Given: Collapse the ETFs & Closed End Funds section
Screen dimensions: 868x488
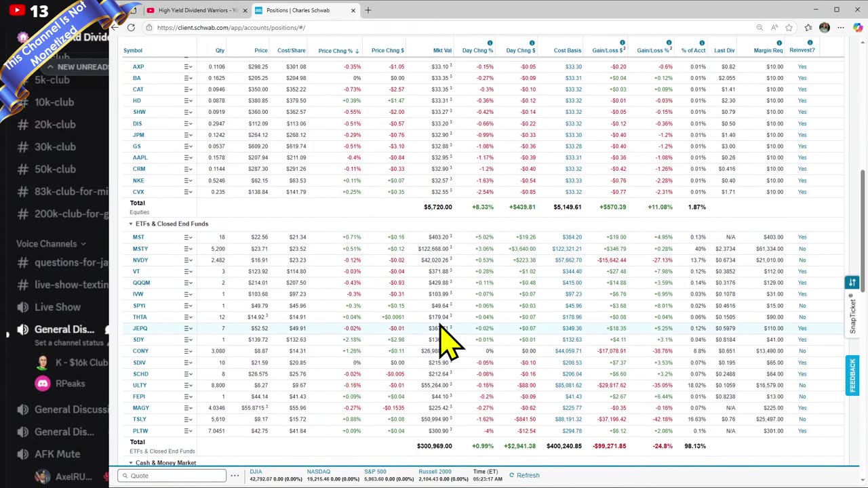Looking at the screenshot, I should point(131,224).
